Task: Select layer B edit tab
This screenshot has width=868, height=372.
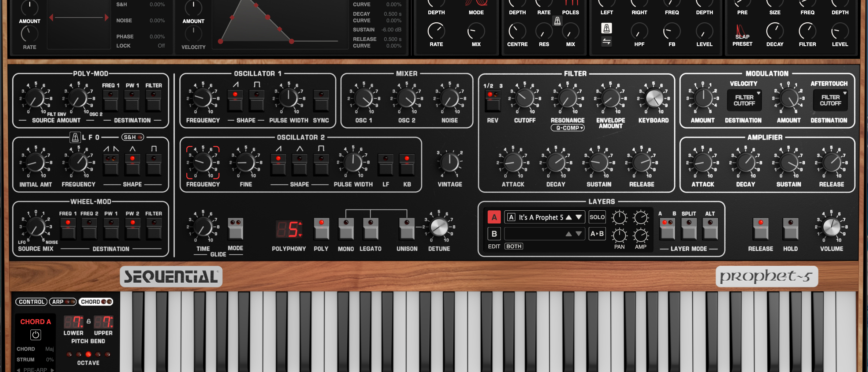Action: (x=494, y=234)
